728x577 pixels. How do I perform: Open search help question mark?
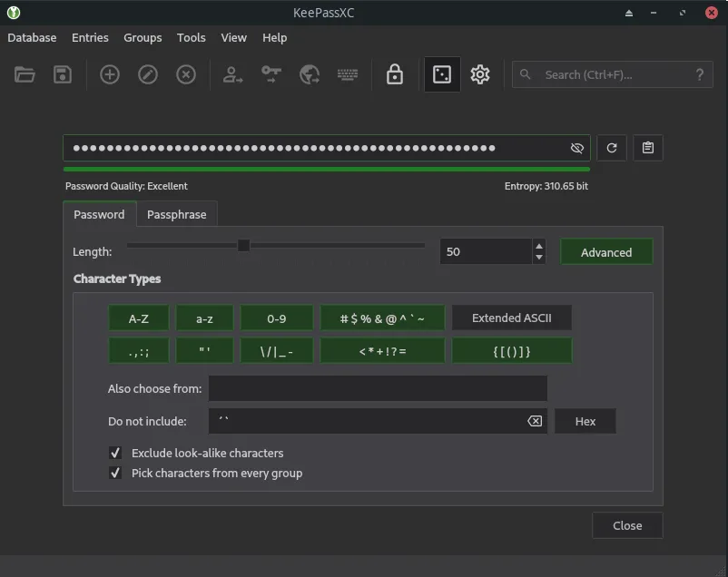pyautogui.click(x=700, y=74)
